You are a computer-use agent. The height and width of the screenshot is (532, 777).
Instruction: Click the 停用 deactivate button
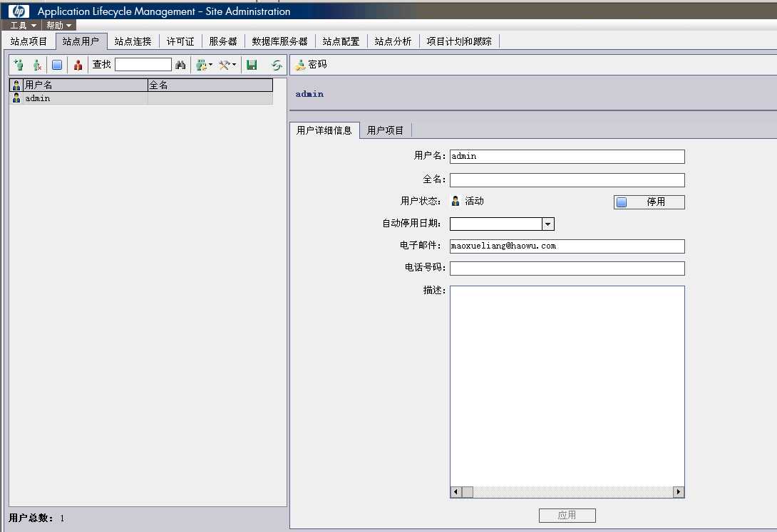click(649, 202)
